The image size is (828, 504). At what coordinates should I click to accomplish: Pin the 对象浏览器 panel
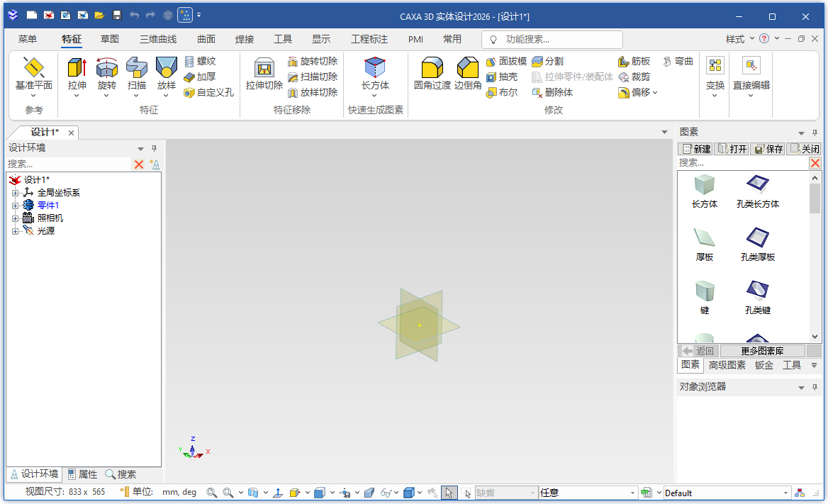[815, 387]
